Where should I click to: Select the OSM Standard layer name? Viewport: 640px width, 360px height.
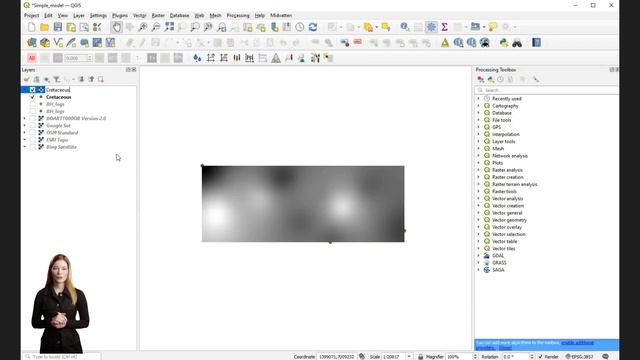point(62,133)
